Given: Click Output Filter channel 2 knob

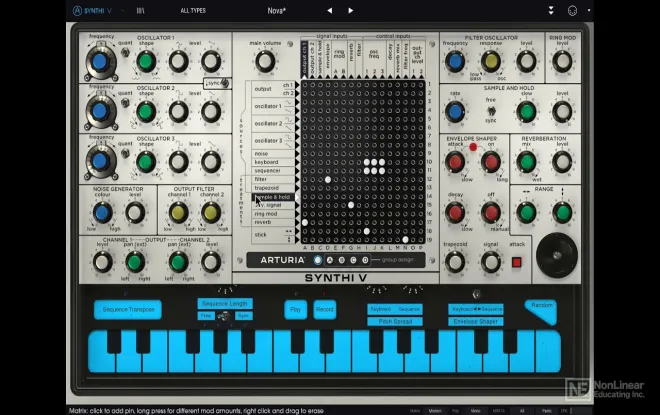Looking at the screenshot, I should click(x=211, y=213).
